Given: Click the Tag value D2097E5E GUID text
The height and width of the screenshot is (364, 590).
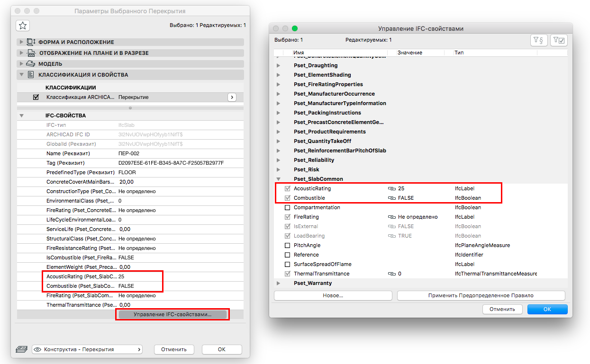Looking at the screenshot, I should click(171, 163).
